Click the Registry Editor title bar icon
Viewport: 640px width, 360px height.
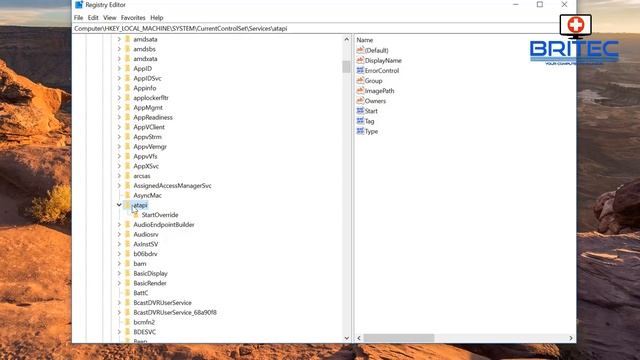79,4
